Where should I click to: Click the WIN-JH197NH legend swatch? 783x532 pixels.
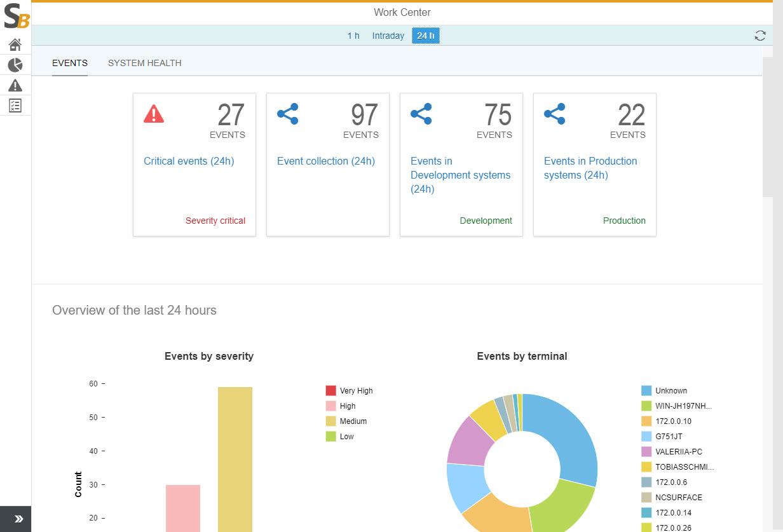coord(646,406)
